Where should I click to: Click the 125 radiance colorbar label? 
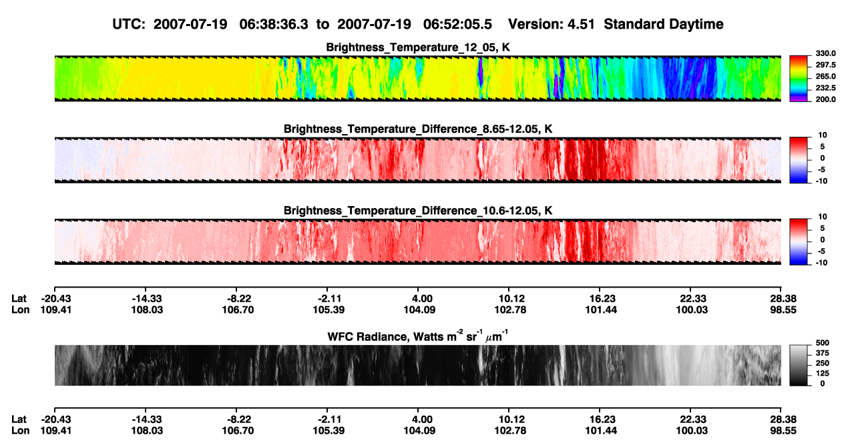pos(821,373)
